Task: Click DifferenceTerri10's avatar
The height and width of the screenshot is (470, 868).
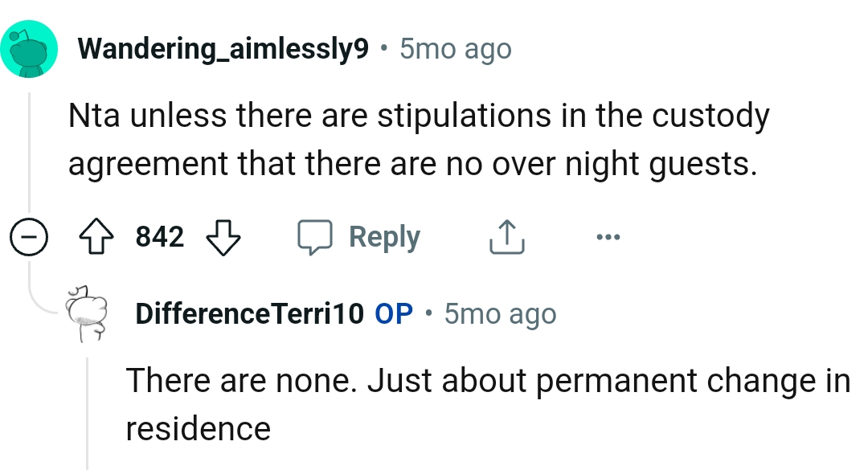Action: [x=87, y=313]
